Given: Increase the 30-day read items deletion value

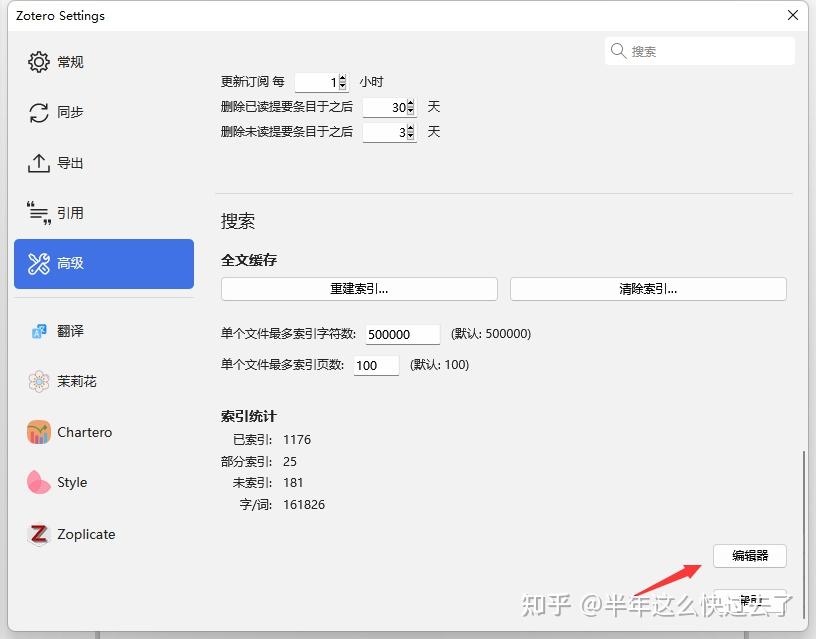Looking at the screenshot, I should click(x=408, y=102).
